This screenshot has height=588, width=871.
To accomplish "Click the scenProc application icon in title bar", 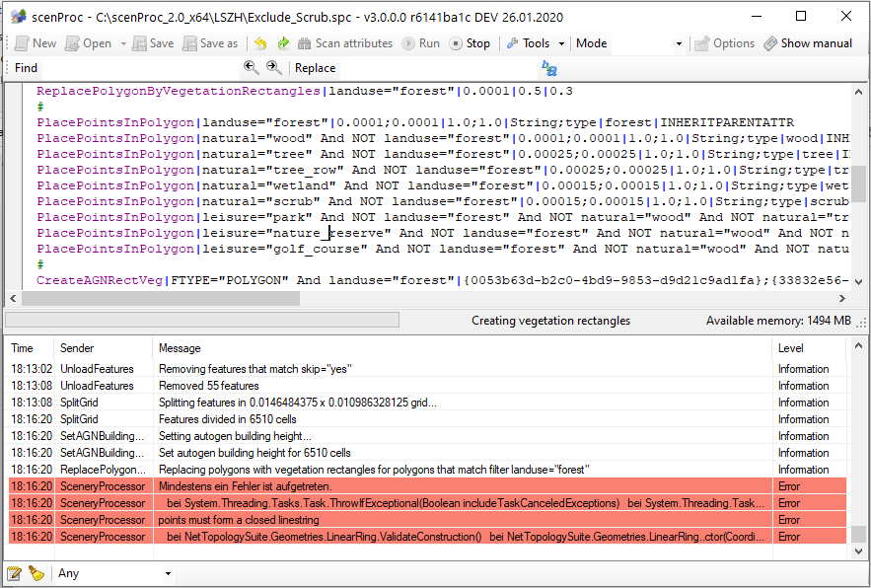I will [x=19, y=17].
